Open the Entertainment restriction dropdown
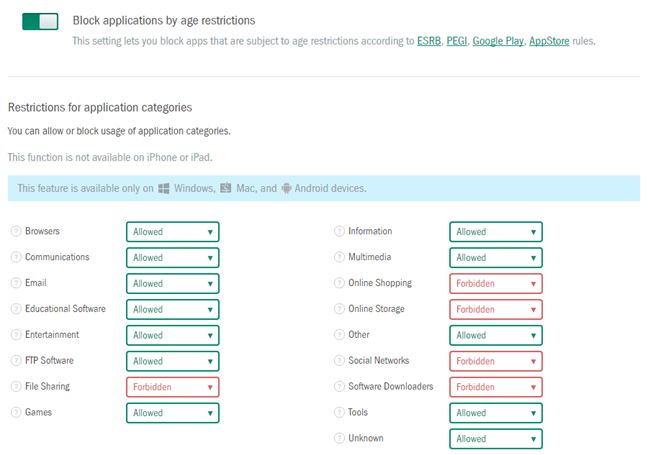Viewport: 648px width, 455px height. [x=173, y=335]
